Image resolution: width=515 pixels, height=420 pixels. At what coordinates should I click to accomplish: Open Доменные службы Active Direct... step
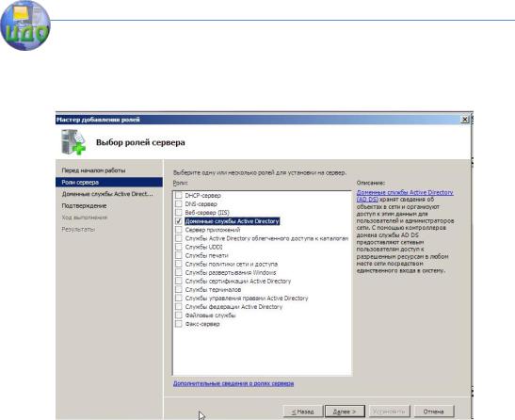point(107,194)
